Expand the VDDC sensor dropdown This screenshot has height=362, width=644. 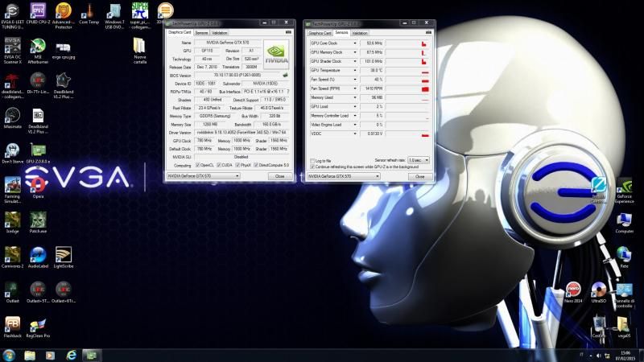[x=355, y=134]
